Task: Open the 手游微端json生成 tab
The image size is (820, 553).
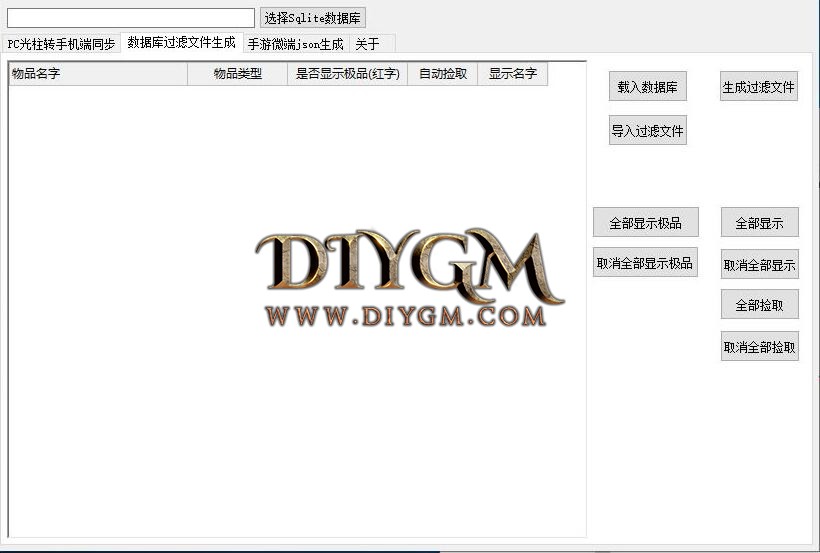Action: (x=295, y=44)
